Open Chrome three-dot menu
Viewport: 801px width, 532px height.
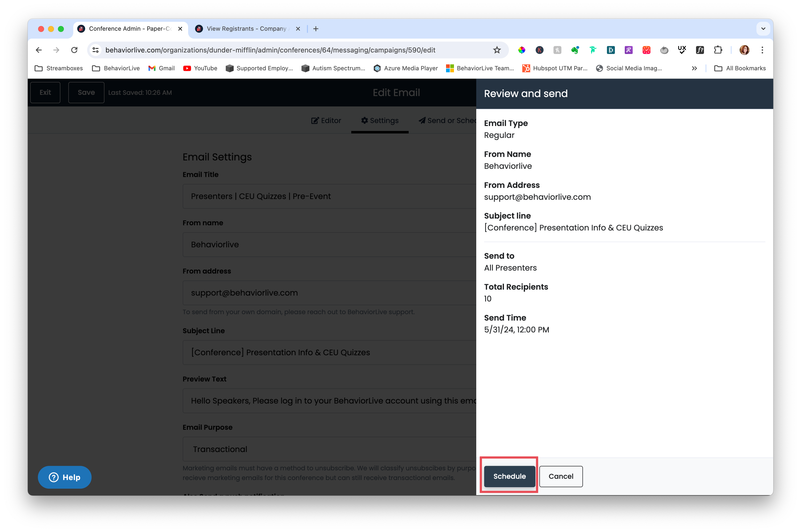(x=762, y=50)
